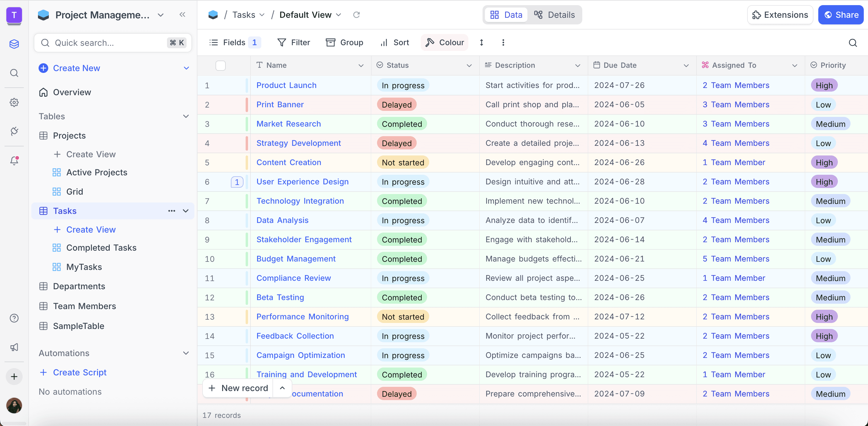
Task: Collapse the Tables section chevron
Action: pyautogui.click(x=186, y=116)
